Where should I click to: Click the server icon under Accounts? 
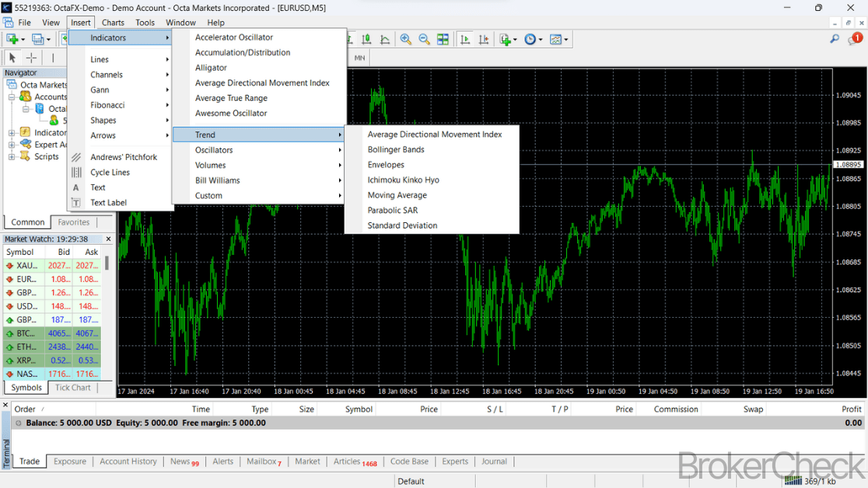pos(40,109)
